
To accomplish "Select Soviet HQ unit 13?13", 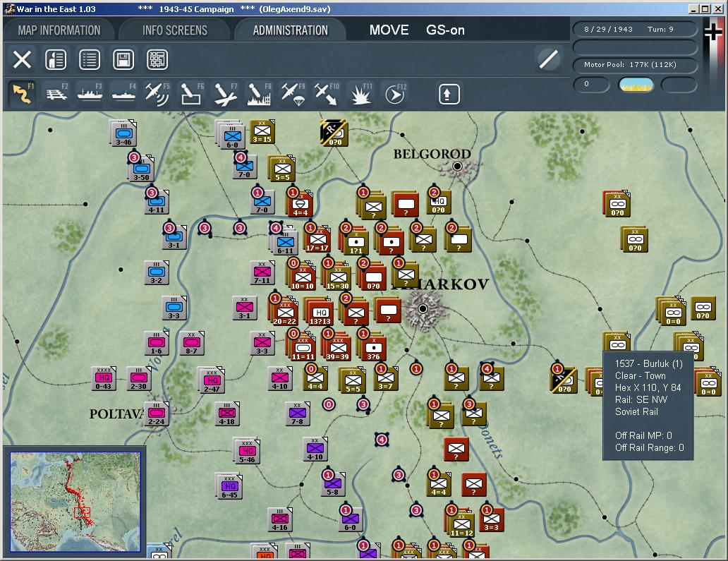I will (320, 311).
